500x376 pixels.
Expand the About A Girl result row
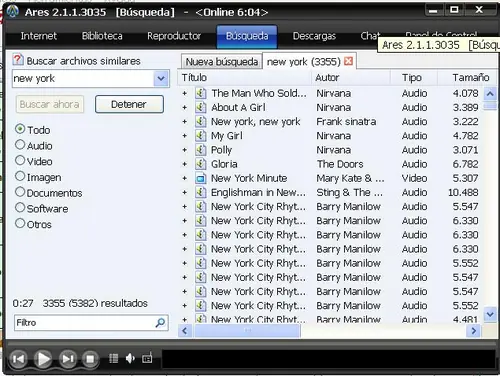[x=185, y=107]
